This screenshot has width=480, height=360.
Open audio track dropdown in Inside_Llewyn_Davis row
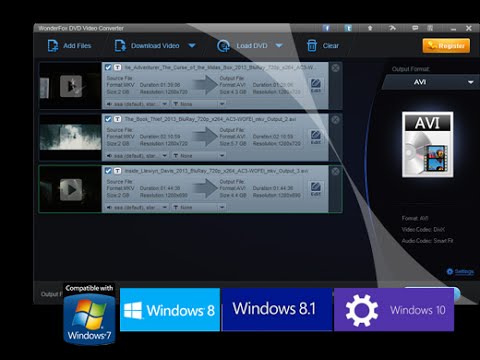[x=137, y=207]
